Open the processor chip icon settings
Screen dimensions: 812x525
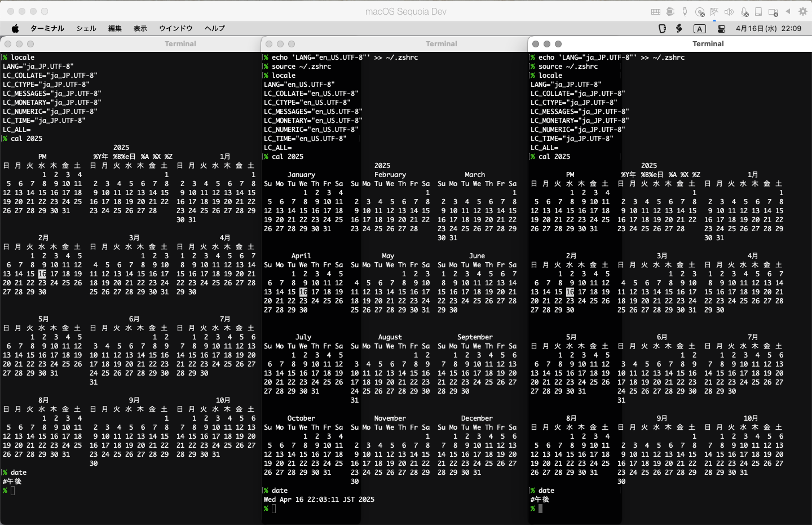[670, 12]
